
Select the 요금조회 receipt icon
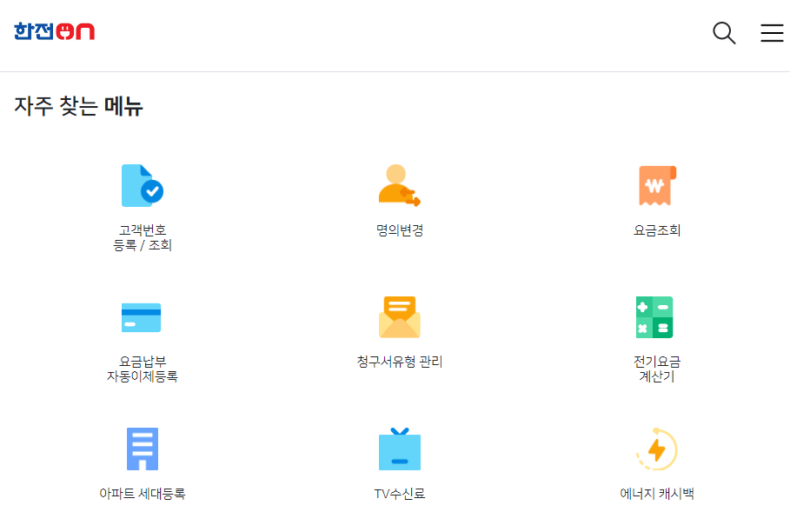657,185
